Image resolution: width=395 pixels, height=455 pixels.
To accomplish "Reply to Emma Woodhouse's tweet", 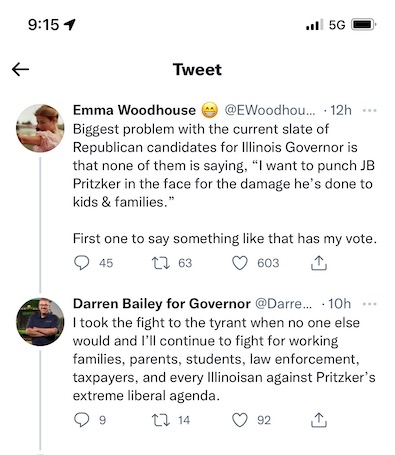I will (x=81, y=263).
